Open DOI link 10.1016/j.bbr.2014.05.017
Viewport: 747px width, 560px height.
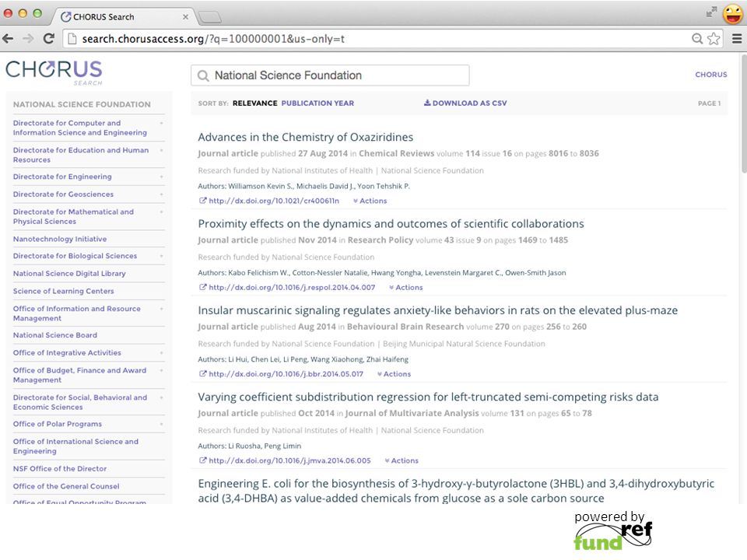[286, 374]
